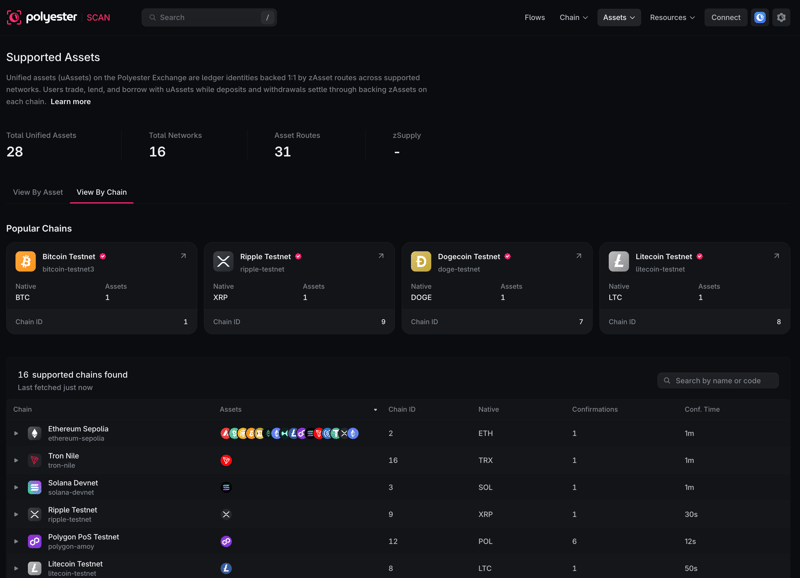Viewport: 800px width, 578px height.
Task: Click the Total Networks value 16
Action: pyautogui.click(x=157, y=152)
